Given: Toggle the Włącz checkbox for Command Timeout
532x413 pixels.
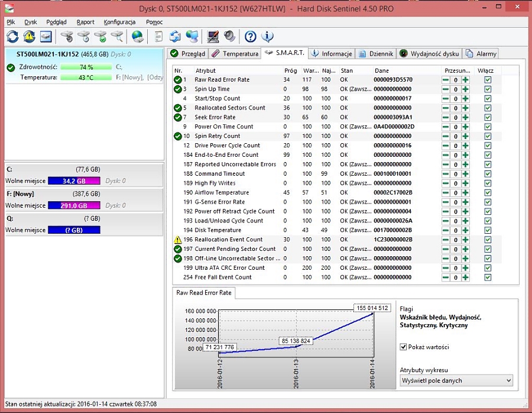Looking at the screenshot, I should [488, 174].
